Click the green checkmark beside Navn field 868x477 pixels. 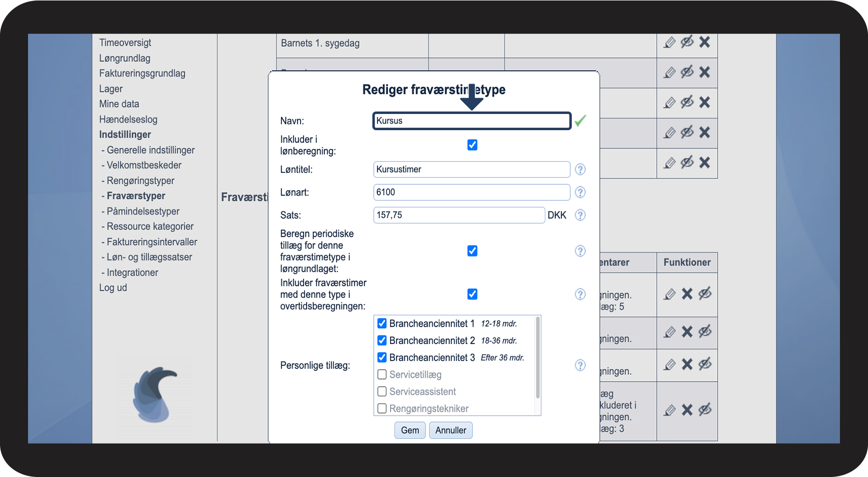pyautogui.click(x=580, y=121)
